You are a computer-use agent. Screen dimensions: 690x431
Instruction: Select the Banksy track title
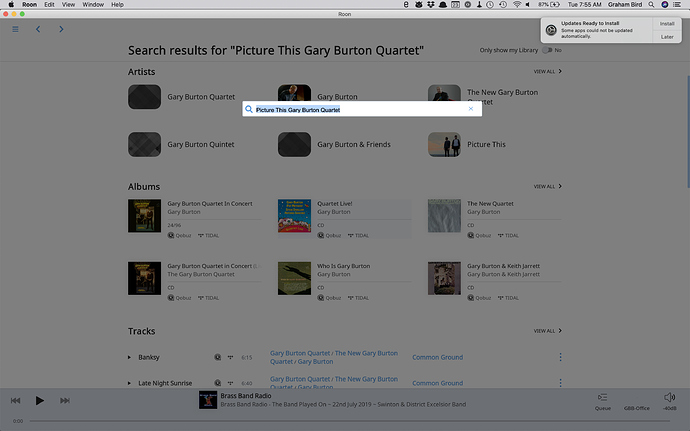click(149, 357)
